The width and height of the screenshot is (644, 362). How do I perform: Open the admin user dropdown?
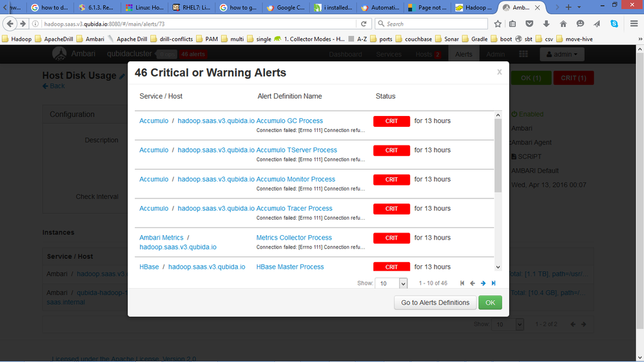[562, 54]
